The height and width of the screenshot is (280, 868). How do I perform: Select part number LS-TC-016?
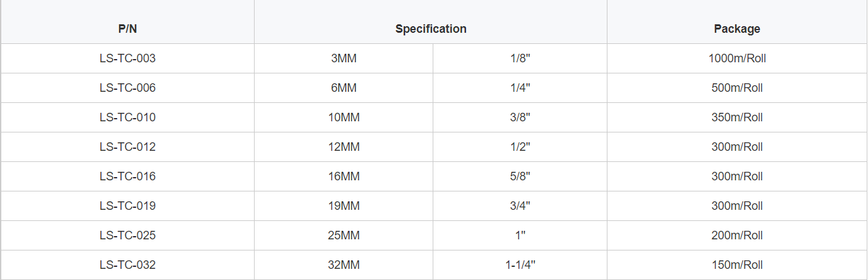(x=128, y=176)
